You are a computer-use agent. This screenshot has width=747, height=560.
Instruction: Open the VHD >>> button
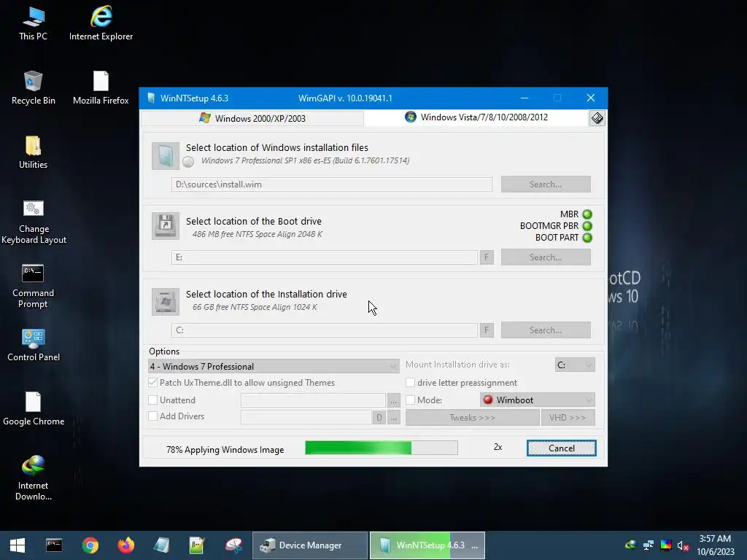click(568, 418)
